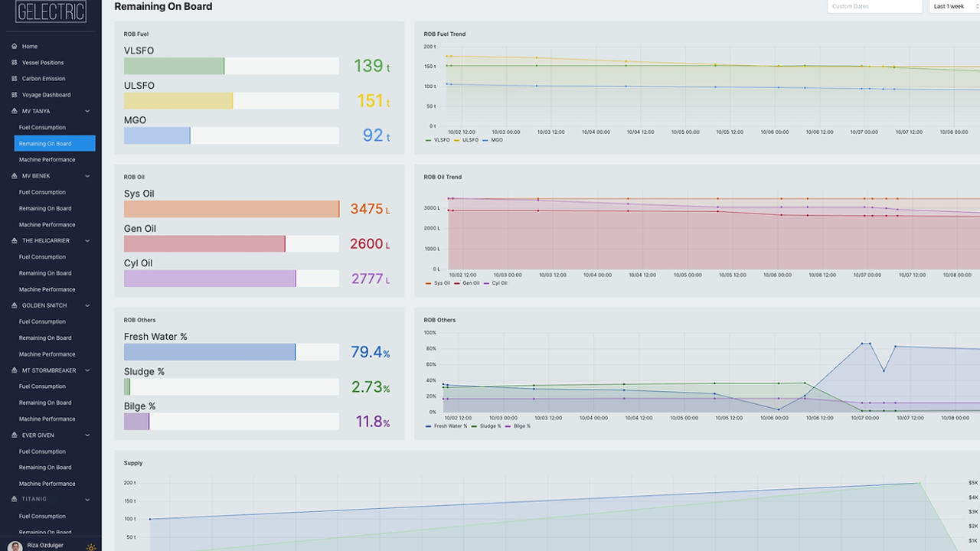
Task: Click the Voyage Dashboard sidebar icon
Action: [15, 95]
